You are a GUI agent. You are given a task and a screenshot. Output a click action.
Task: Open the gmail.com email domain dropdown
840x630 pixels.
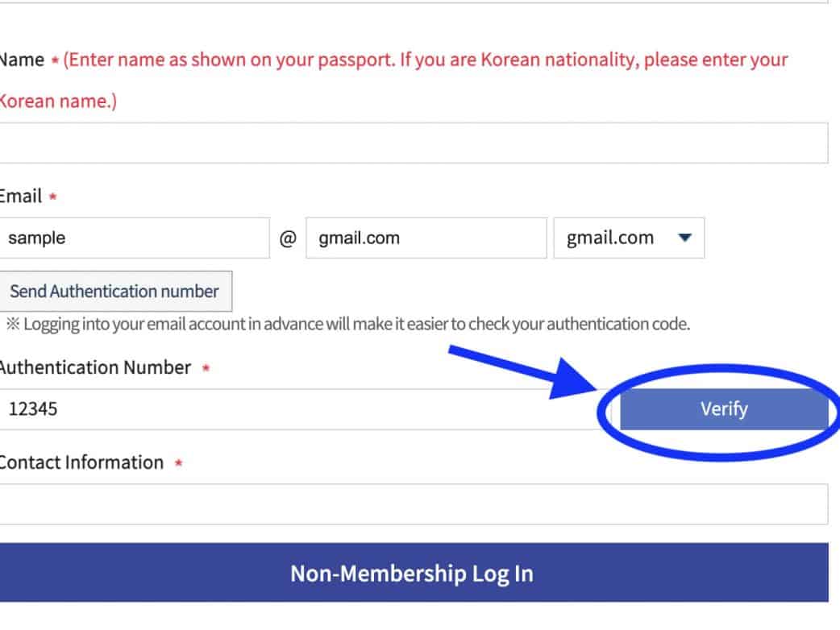click(x=629, y=238)
